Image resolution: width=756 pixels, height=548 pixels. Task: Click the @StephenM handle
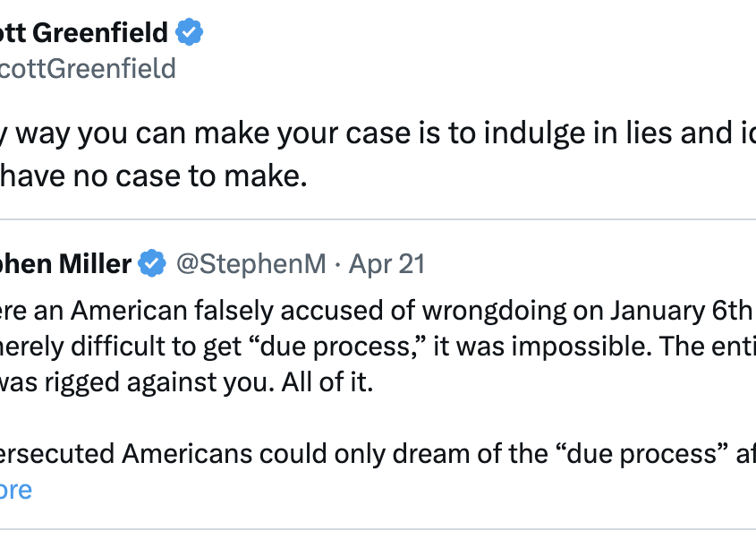[x=250, y=264]
